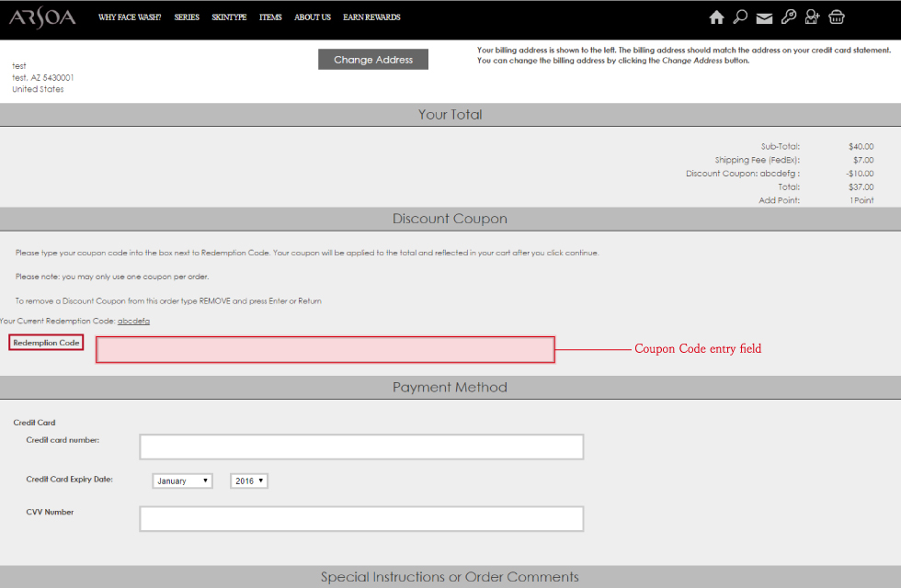Click the CVV Number input field
The width and height of the screenshot is (901, 588).
(x=361, y=518)
